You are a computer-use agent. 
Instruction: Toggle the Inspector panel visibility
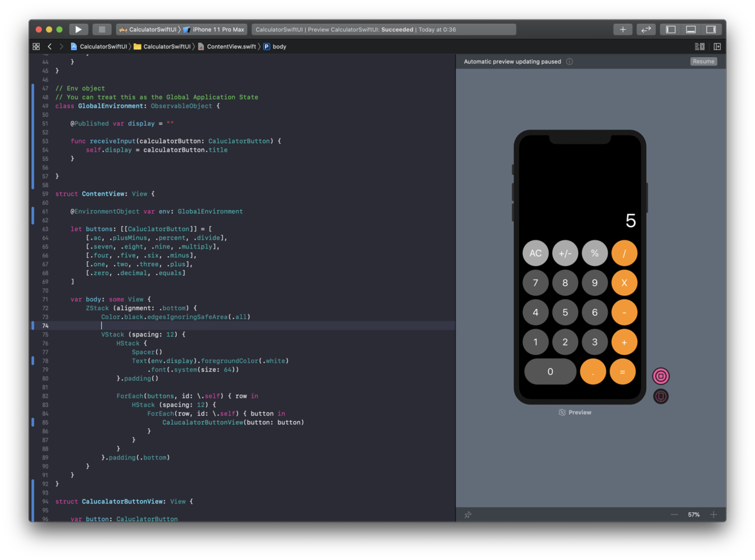712,29
